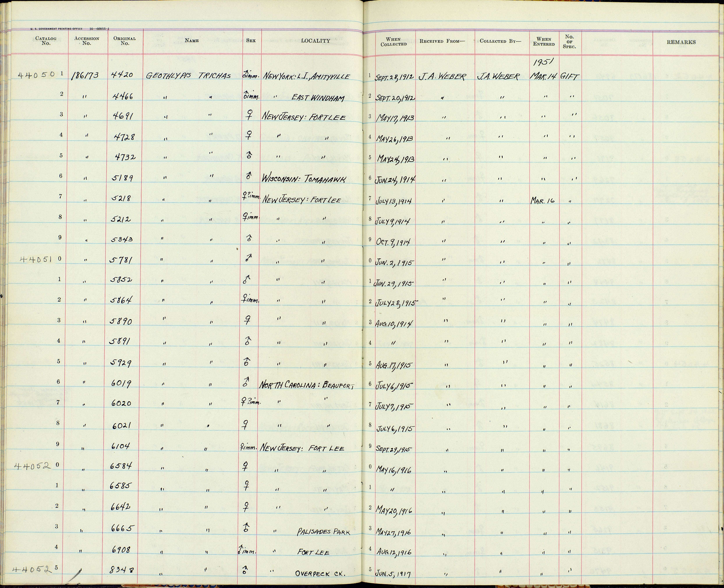The height and width of the screenshot is (588, 724).
Task: Click the name 'Geothlypis trichas'
Action: click(188, 76)
